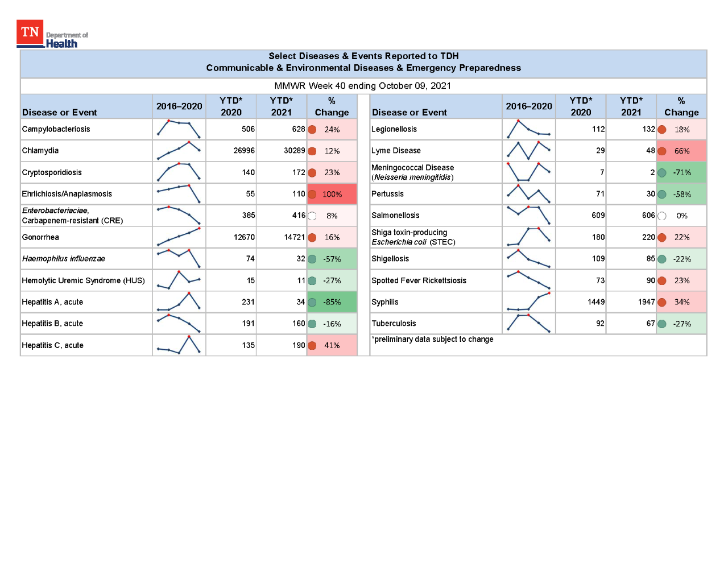The image size is (728, 562).
Task: Click the Salmonellosis YTD 2020 value "609"
Action: [x=598, y=216]
